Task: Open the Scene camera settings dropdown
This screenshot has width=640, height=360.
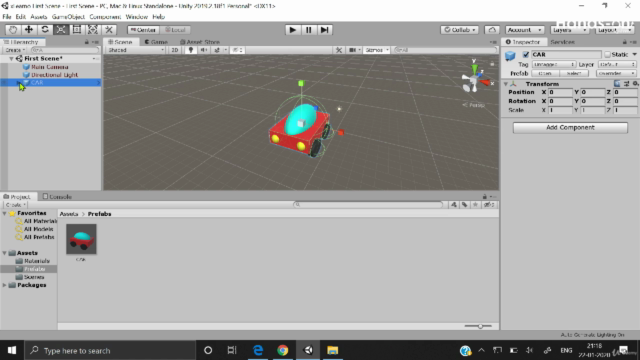Action: pos(354,50)
